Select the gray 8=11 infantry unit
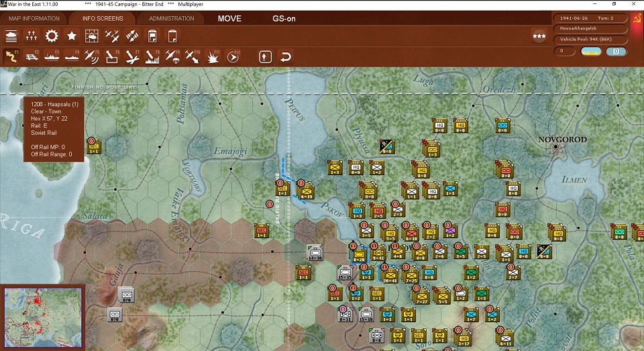The width and height of the screenshot is (644, 351). point(345,314)
